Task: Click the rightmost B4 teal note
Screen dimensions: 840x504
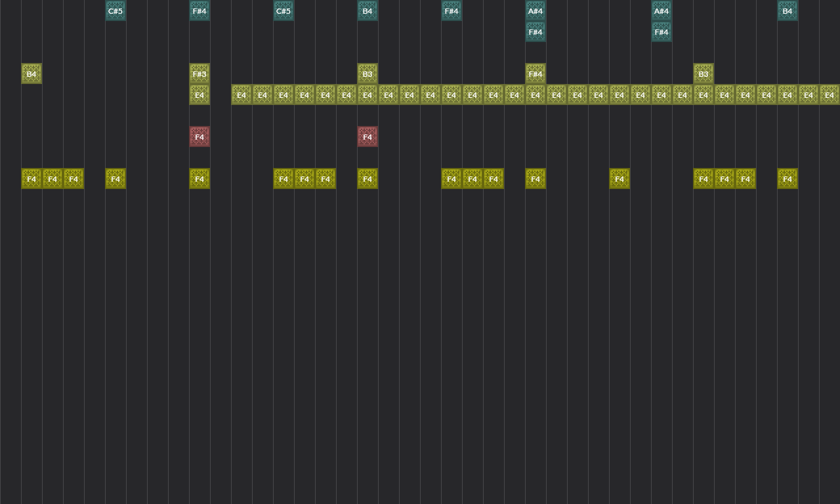Action: coord(787,10)
